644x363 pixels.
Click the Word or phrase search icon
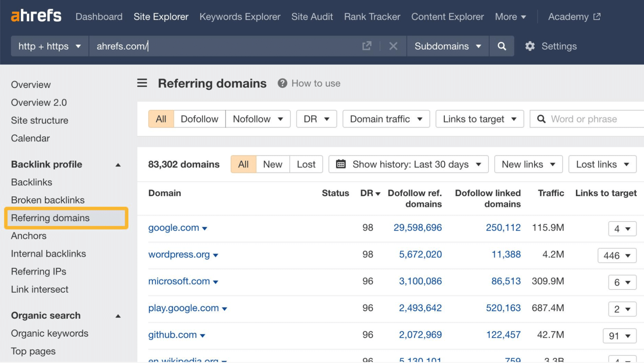pyautogui.click(x=541, y=119)
